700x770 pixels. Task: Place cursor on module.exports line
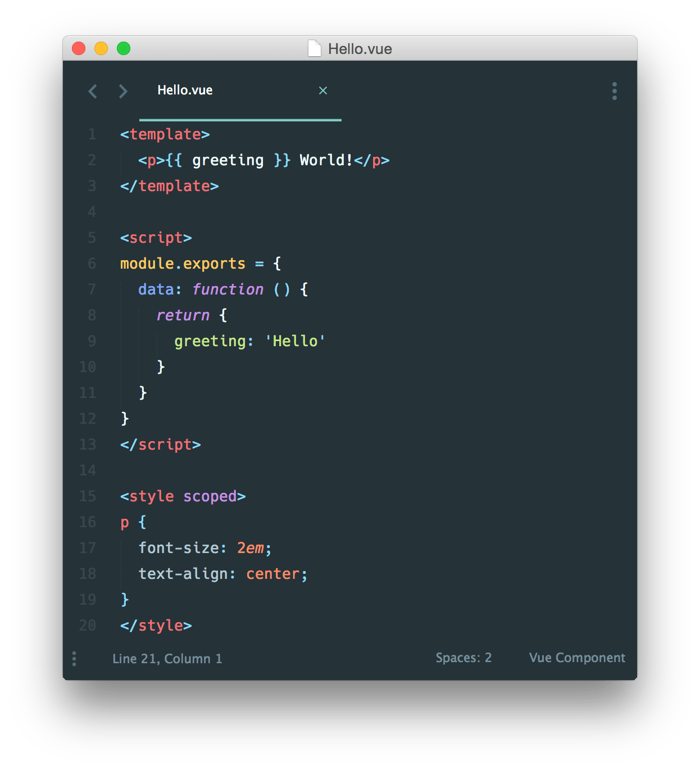(183, 263)
